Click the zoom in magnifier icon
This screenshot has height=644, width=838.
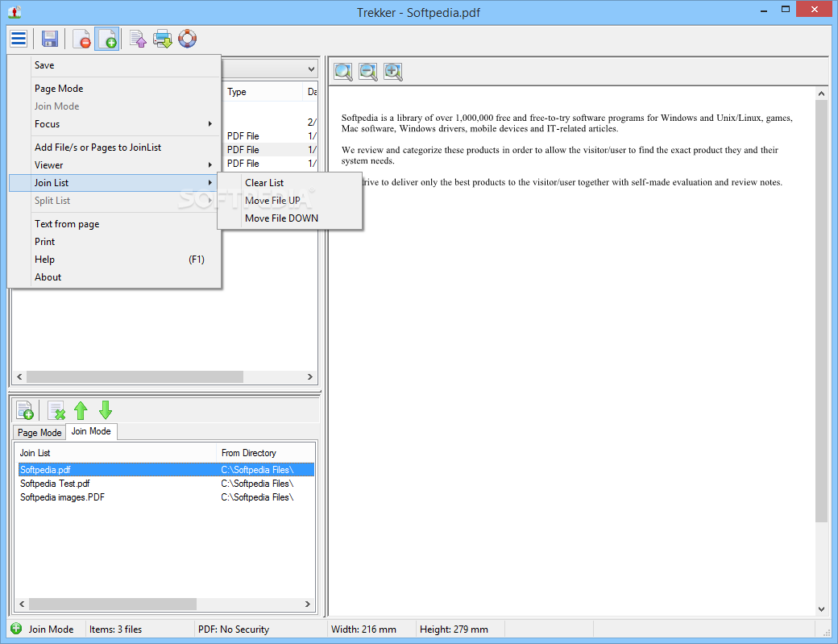pos(393,72)
